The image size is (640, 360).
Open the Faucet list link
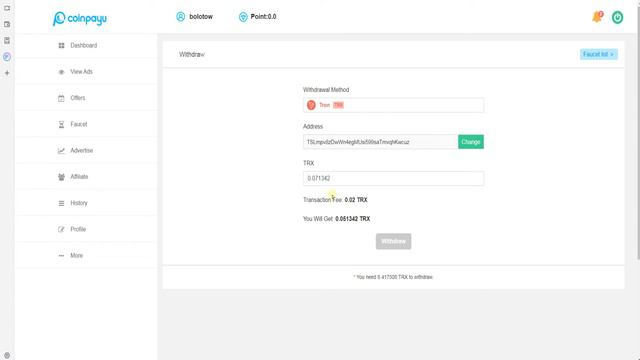pyautogui.click(x=598, y=54)
